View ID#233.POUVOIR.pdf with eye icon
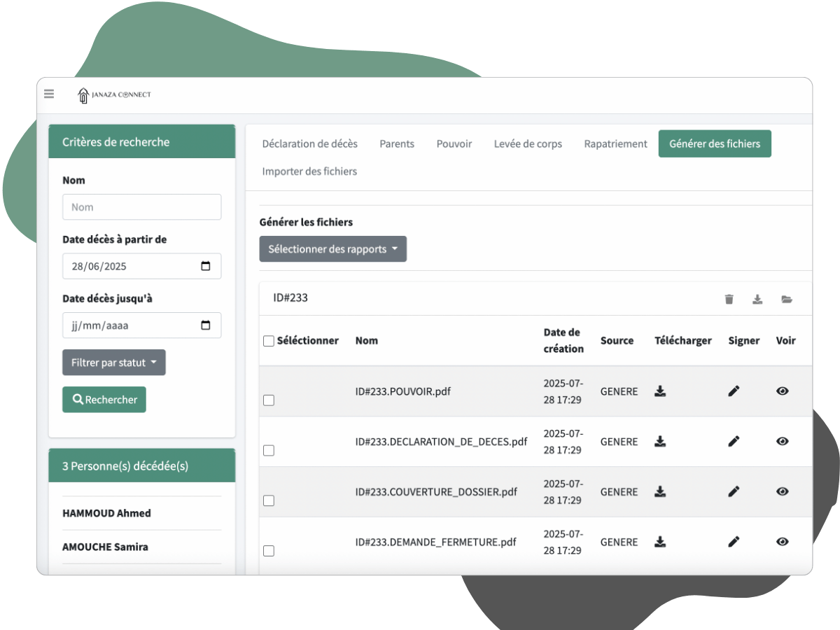 (783, 391)
